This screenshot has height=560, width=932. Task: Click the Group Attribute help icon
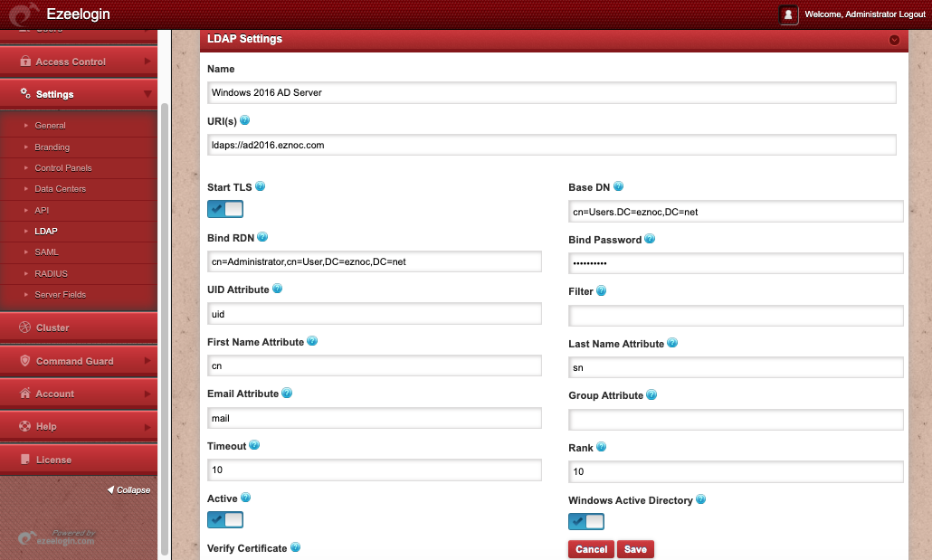pyautogui.click(x=651, y=394)
